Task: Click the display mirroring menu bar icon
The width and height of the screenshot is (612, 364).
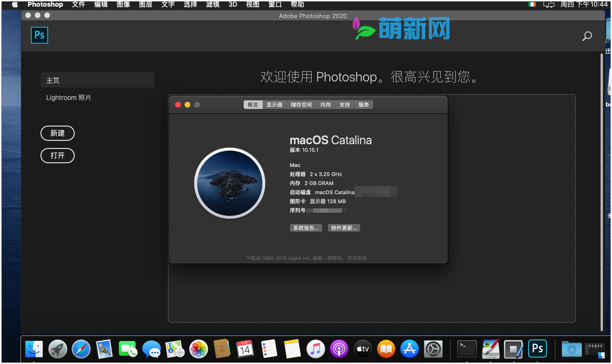Action: [549, 4]
